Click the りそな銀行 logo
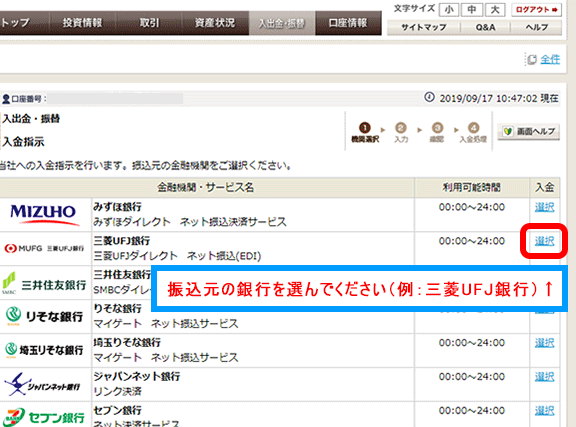The width and height of the screenshot is (576, 427). tap(44, 316)
